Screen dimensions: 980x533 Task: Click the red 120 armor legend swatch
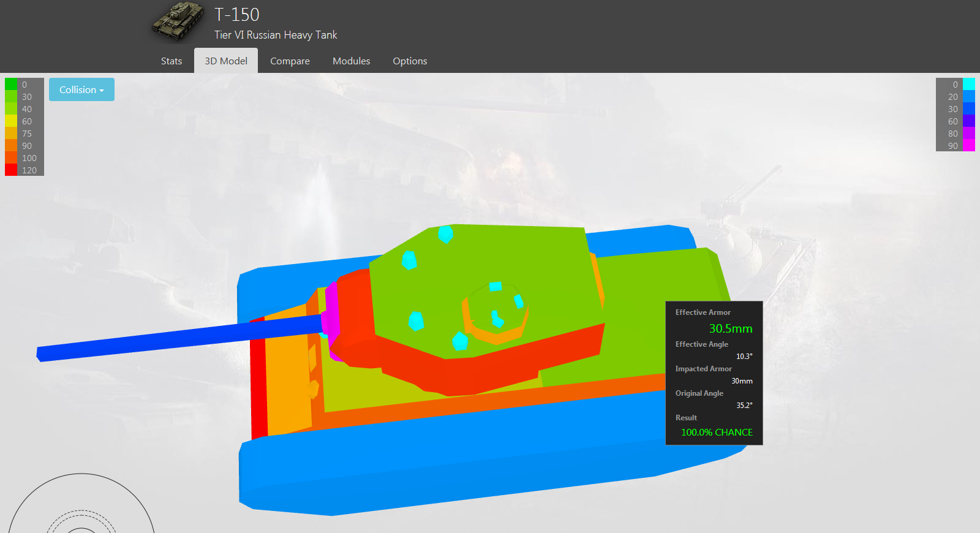11,170
